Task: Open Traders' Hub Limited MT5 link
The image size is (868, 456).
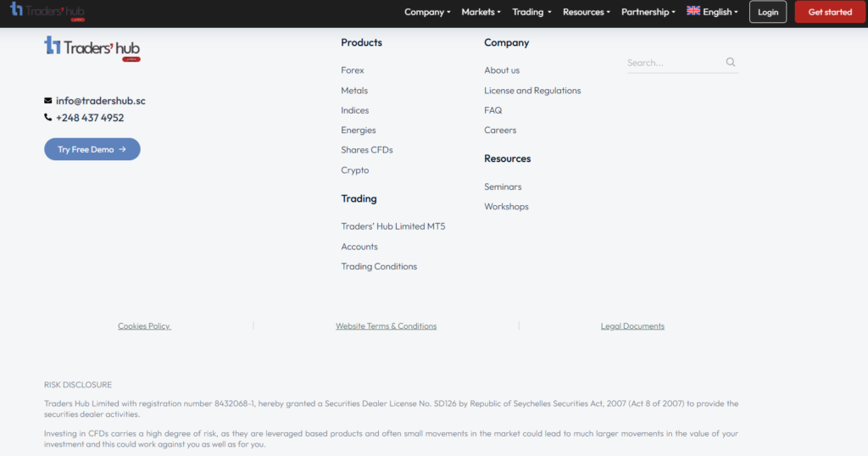Action: 393,226
